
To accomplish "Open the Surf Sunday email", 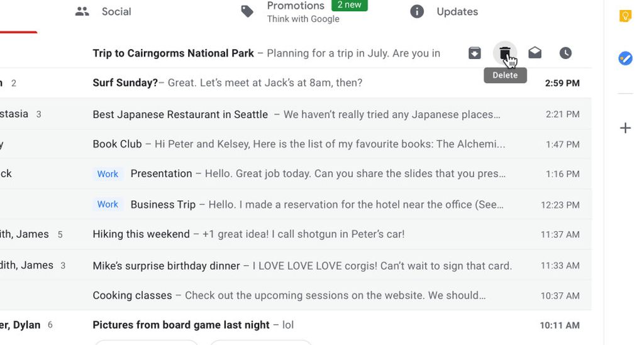I will coord(227,83).
